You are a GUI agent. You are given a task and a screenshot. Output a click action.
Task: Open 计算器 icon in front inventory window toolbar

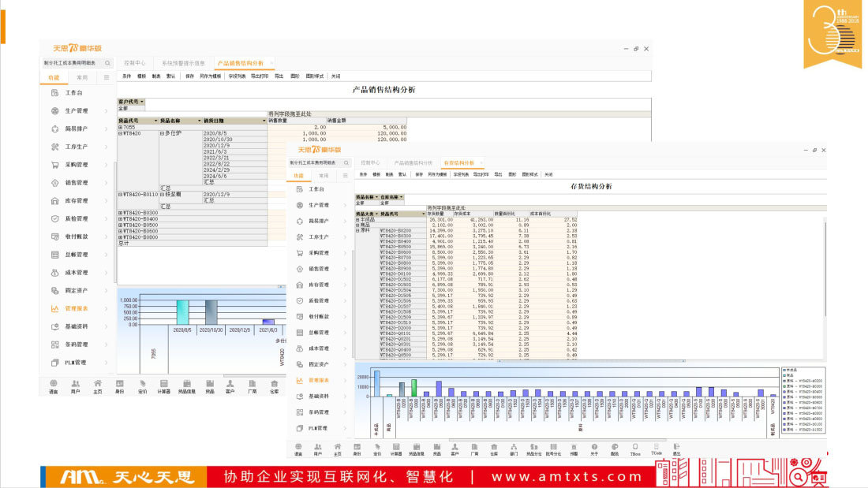[396, 449]
